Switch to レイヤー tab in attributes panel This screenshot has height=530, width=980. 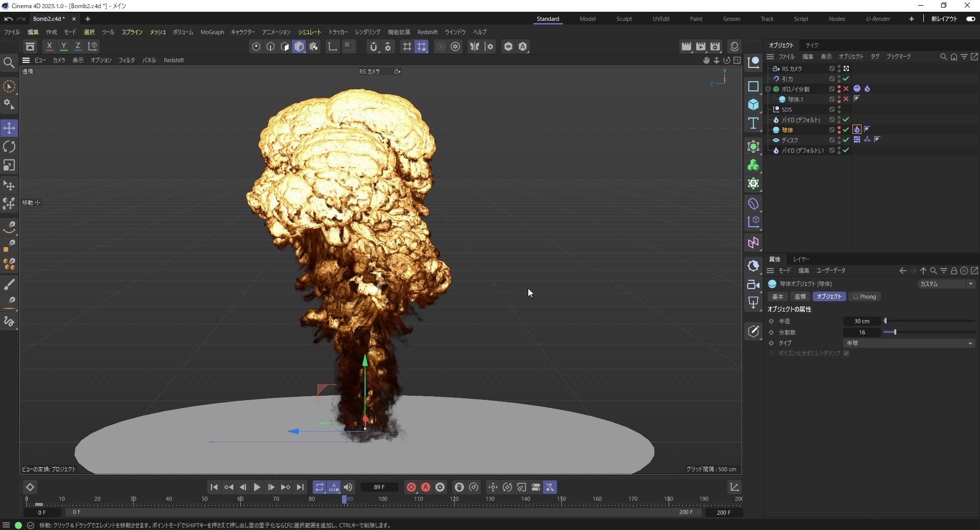801,259
